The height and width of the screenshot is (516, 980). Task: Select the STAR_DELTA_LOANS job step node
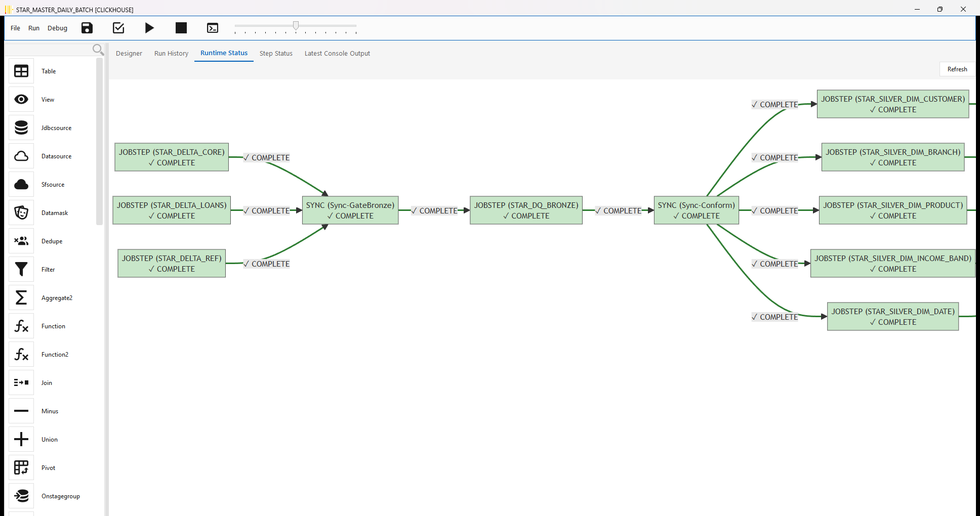point(172,210)
